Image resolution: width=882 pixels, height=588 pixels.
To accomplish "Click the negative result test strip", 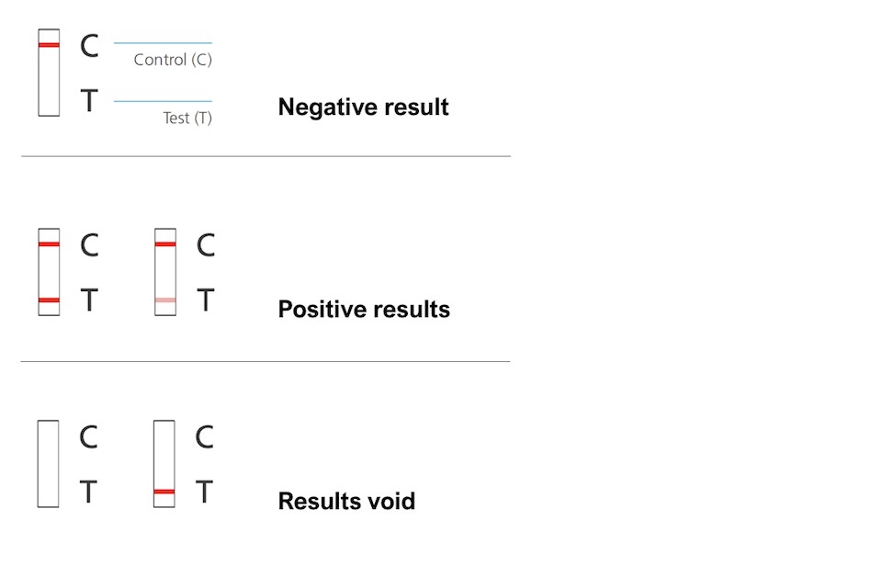I will click(x=49, y=73).
